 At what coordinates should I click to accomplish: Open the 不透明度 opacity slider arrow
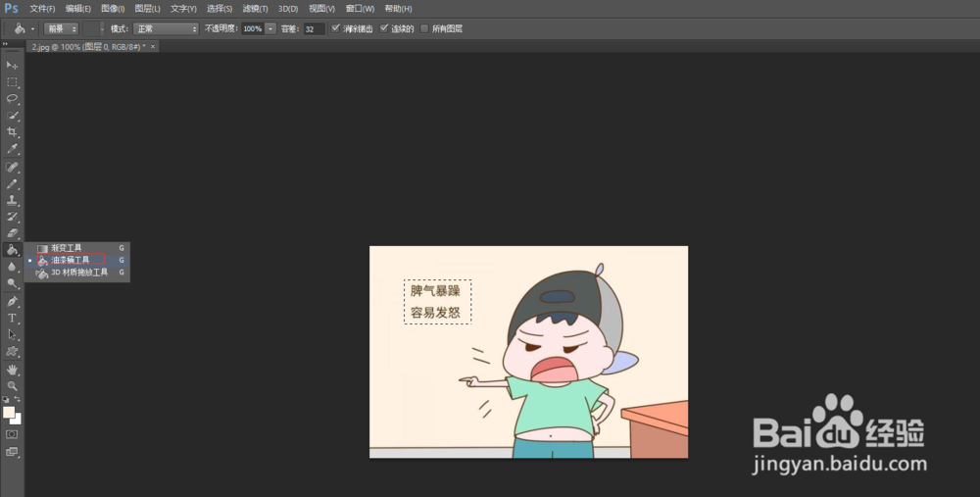click(x=270, y=28)
